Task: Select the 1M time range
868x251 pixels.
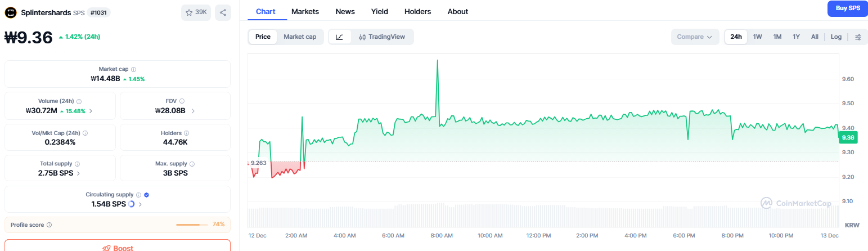Action: click(777, 37)
